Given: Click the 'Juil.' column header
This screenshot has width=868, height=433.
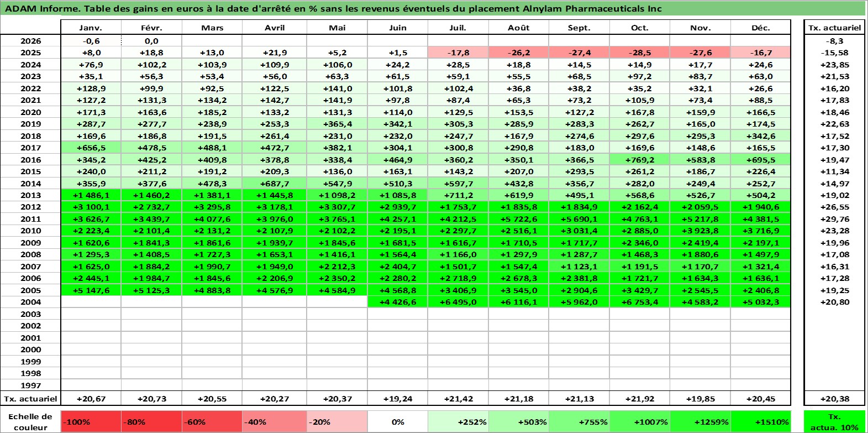Looking at the screenshot, I should [458, 28].
